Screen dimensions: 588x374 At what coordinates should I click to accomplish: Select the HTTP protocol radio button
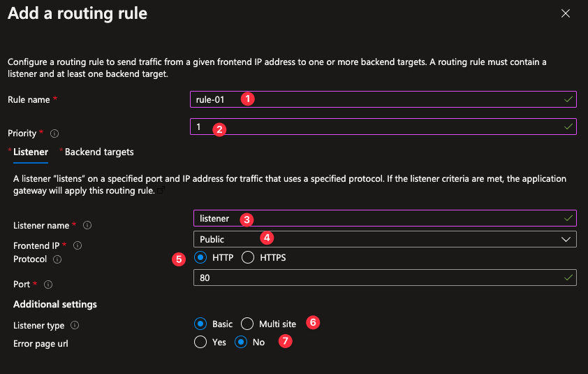pyautogui.click(x=201, y=258)
